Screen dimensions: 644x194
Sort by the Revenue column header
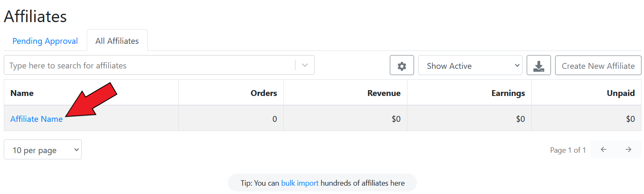click(384, 93)
